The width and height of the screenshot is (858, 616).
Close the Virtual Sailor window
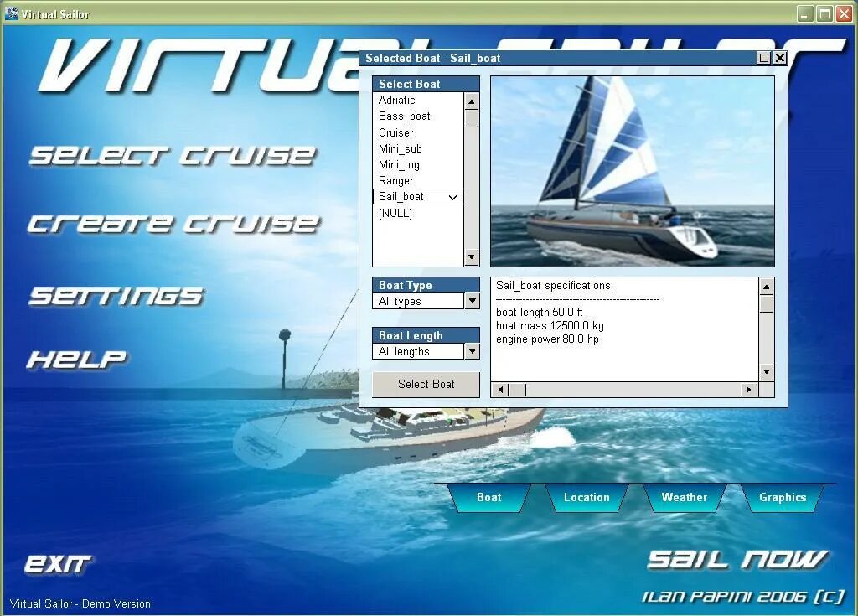(843, 13)
